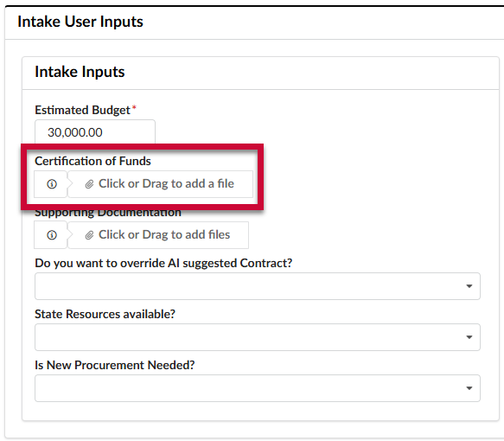Click the Estimated Budget label

coord(83,110)
